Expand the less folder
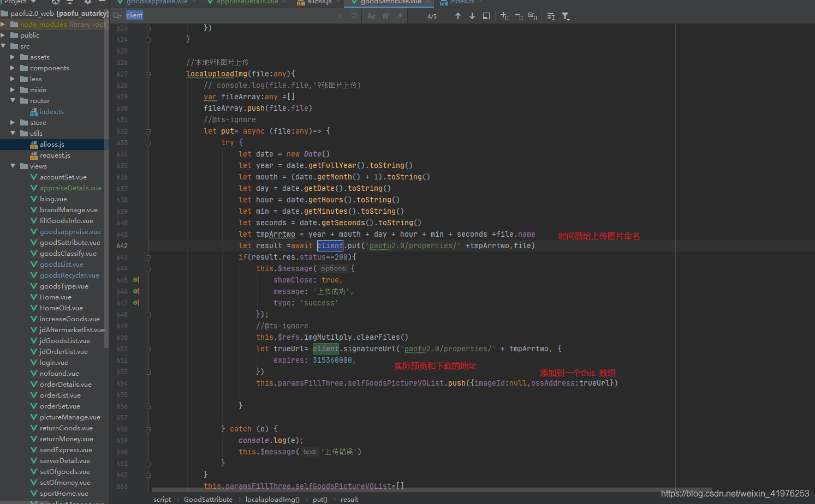815x504 pixels. click(13, 79)
